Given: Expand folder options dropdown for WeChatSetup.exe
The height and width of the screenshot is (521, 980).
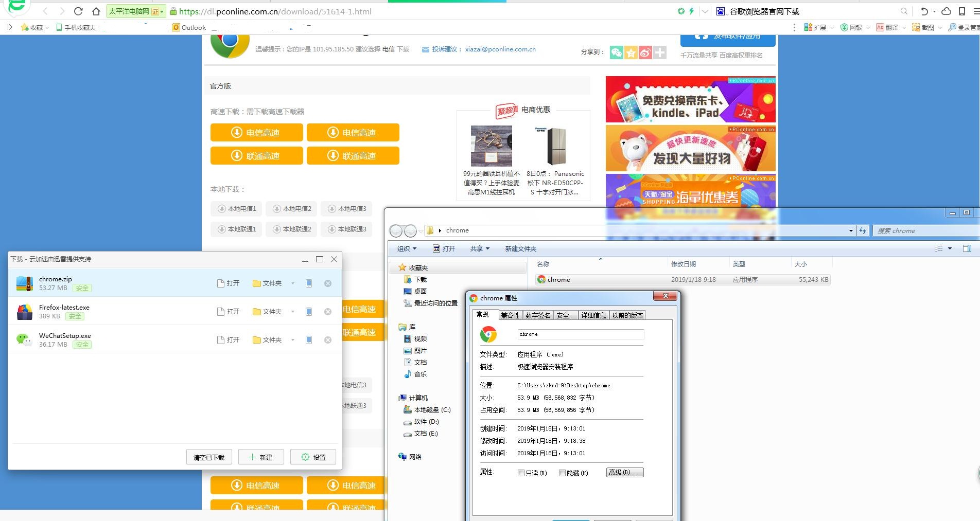Looking at the screenshot, I should (293, 340).
